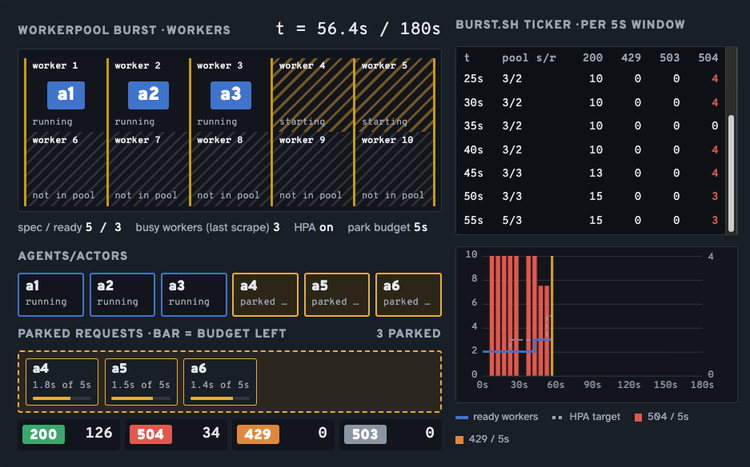Select the worker 10 not in pool cell

pos(395,169)
